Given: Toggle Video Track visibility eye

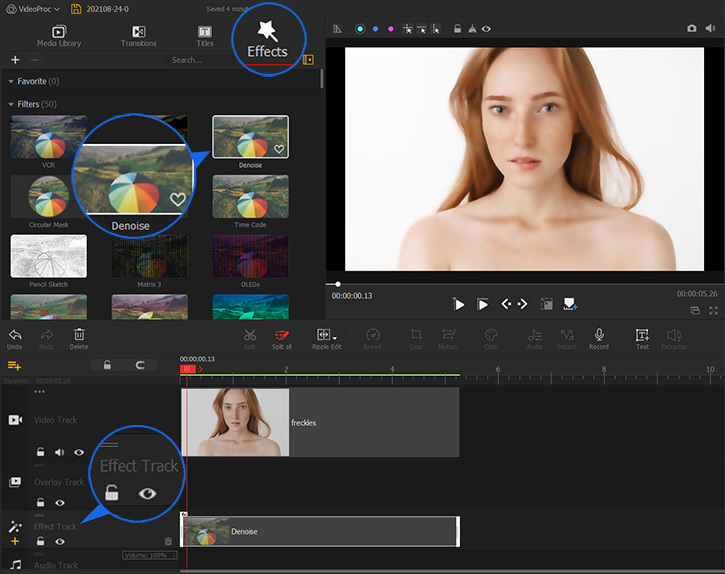Looking at the screenshot, I should tap(79, 452).
